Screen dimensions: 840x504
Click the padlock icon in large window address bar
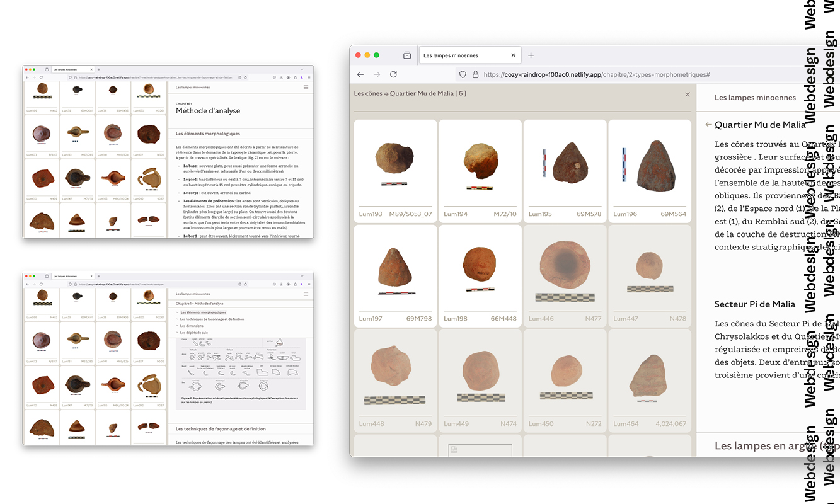click(475, 74)
